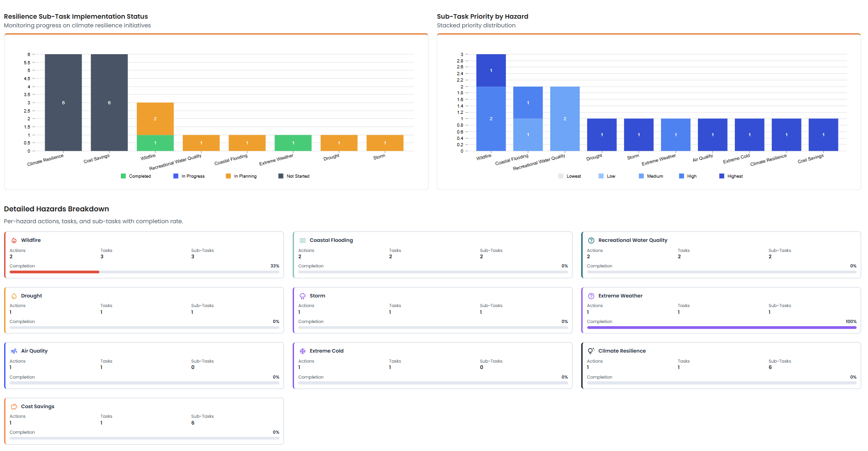Open the Coastal Flooding card title
This screenshot has height=451, width=868.
click(x=331, y=241)
